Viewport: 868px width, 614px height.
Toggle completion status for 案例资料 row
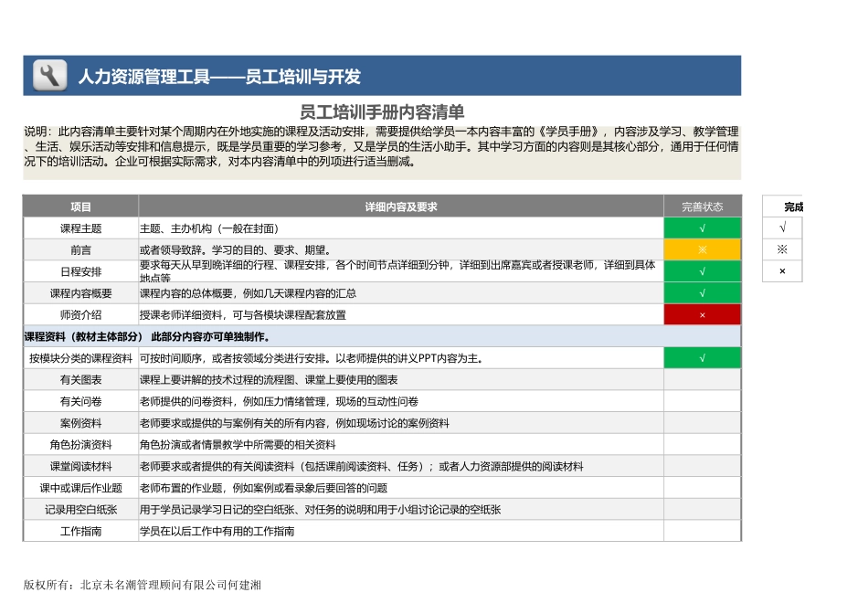702,423
